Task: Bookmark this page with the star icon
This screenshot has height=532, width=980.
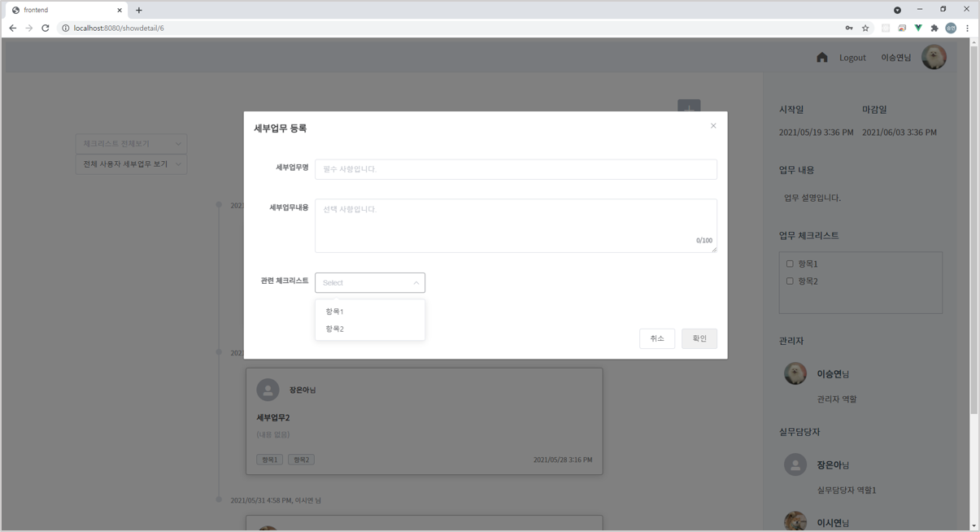Action: [x=865, y=27]
